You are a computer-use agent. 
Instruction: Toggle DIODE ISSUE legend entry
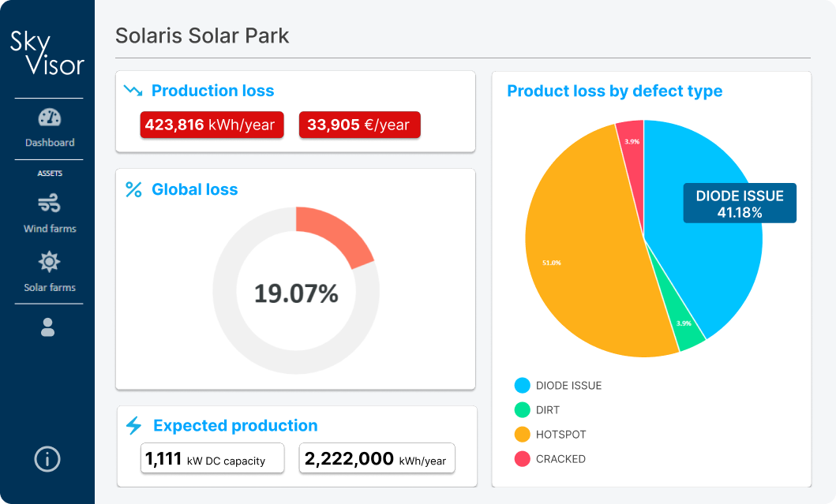[x=568, y=386]
